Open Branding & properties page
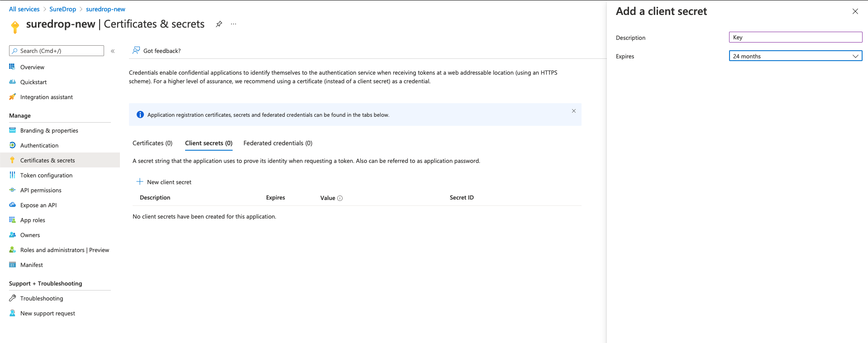The width and height of the screenshot is (868, 343). [49, 130]
